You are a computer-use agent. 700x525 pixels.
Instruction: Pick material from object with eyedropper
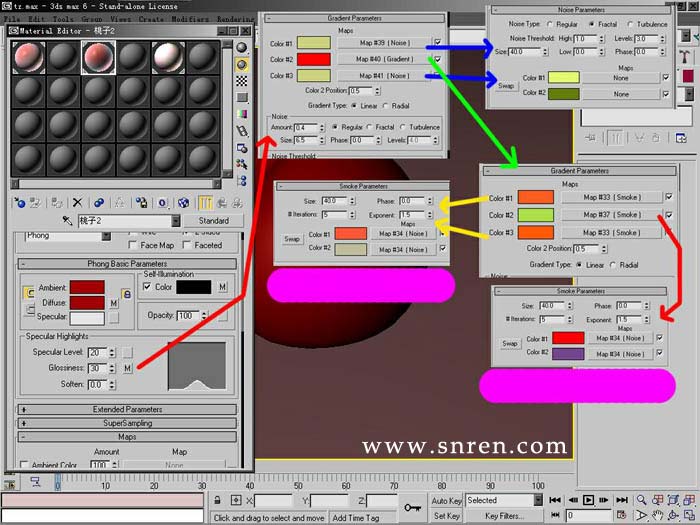[67, 221]
